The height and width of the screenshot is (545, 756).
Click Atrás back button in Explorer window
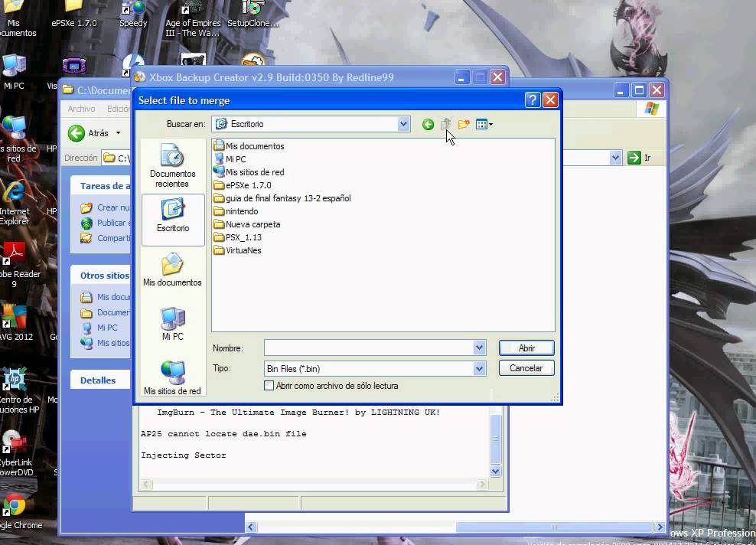[x=88, y=132]
